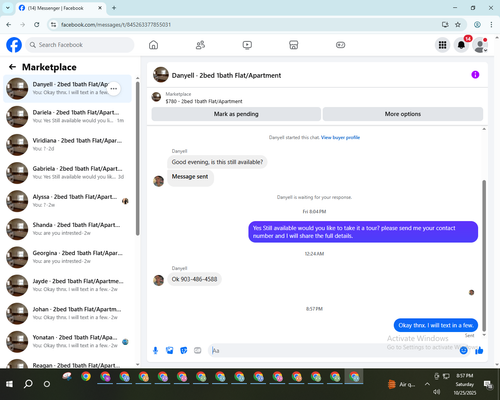The width and height of the screenshot is (500, 400).
Task: Open Johan 2bed 1bath conversation
Action: [x=67, y=313]
